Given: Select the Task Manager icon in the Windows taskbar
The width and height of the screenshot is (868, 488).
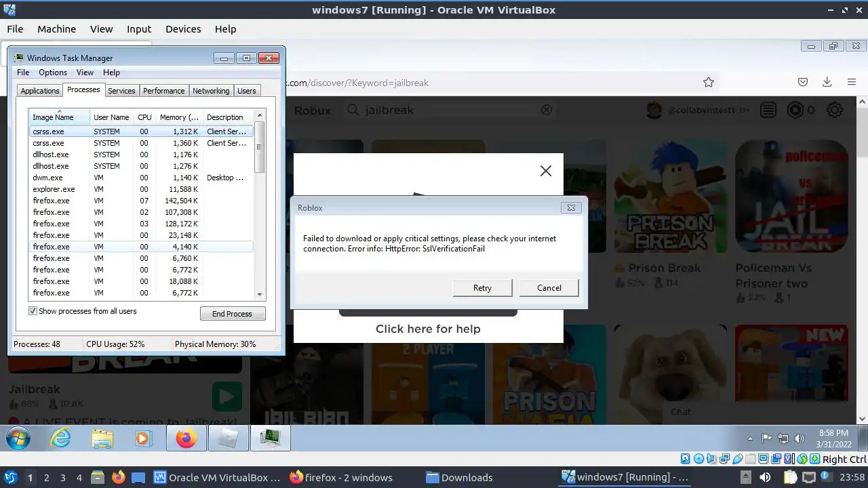Looking at the screenshot, I should pyautogui.click(x=271, y=439).
